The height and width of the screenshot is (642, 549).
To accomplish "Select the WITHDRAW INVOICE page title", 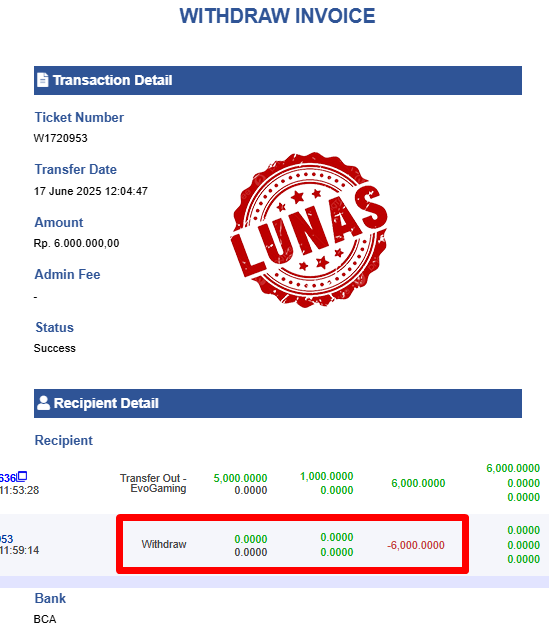I will pyautogui.click(x=277, y=16).
